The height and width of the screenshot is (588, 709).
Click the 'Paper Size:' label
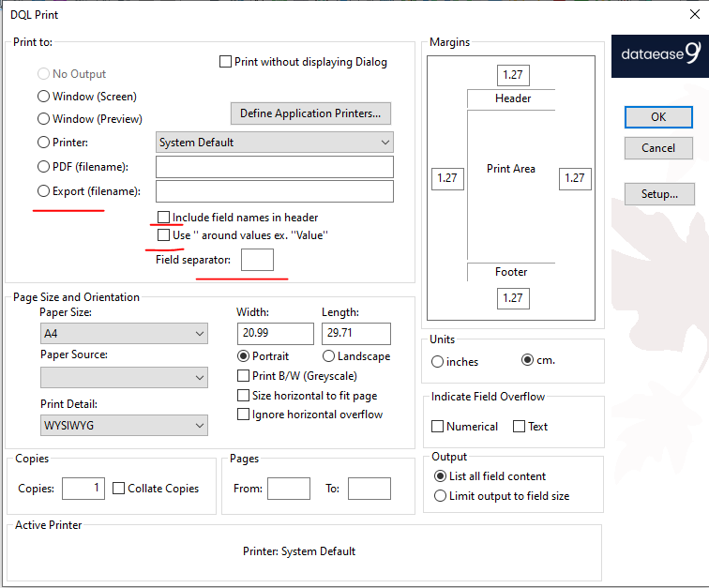click(x=66, y=312)
